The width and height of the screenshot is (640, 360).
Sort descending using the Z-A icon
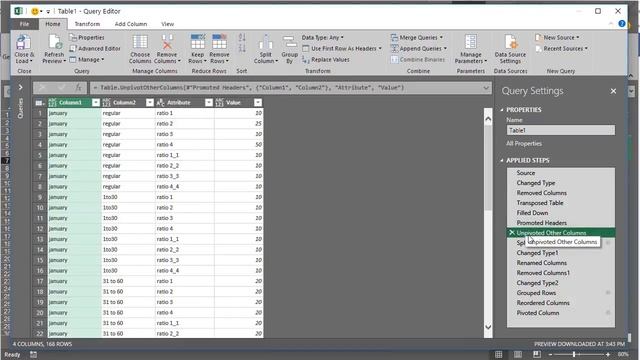click(242, 49)
